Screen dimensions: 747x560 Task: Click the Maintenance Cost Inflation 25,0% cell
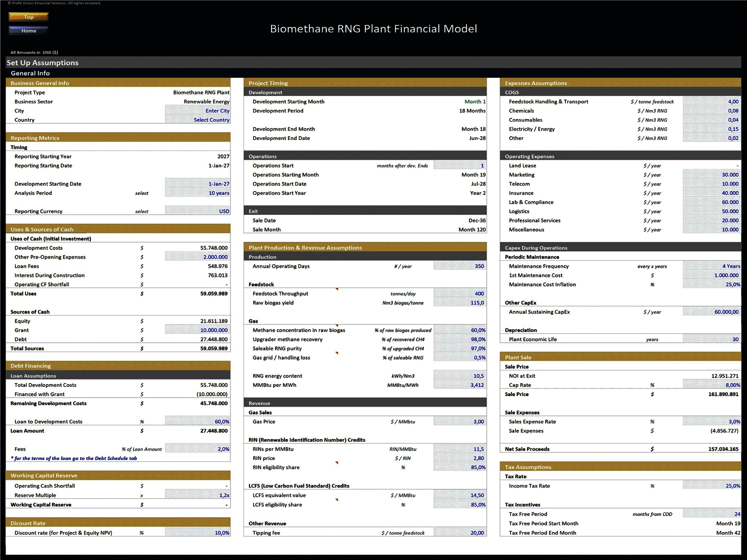tap(712, 285)
